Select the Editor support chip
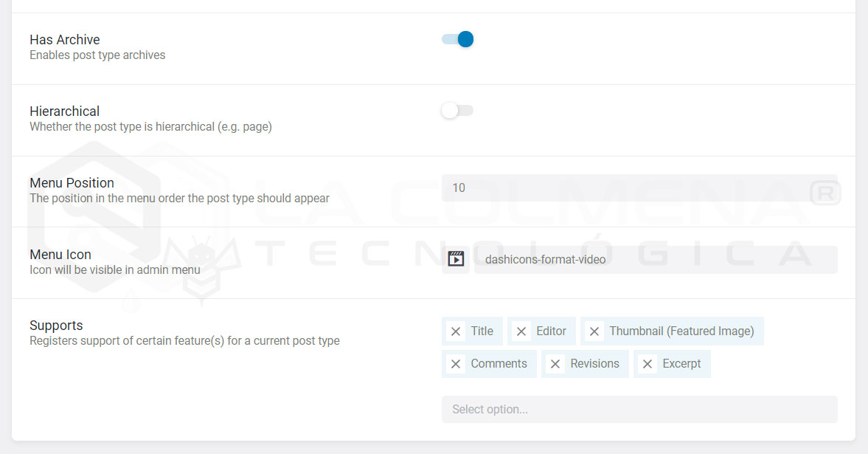Image resolution: width=868 pixels, height=454 pixels. click(549, 331)
